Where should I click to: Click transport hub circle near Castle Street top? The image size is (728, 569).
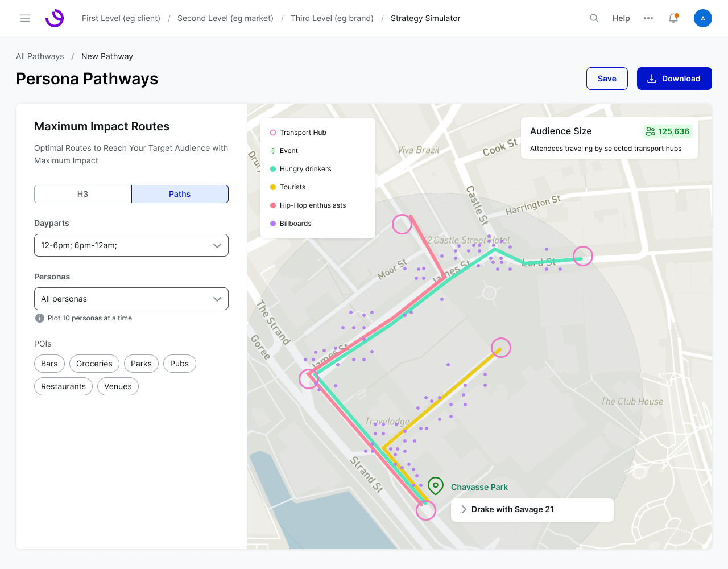pyautogui.click(x=402, y=224)
